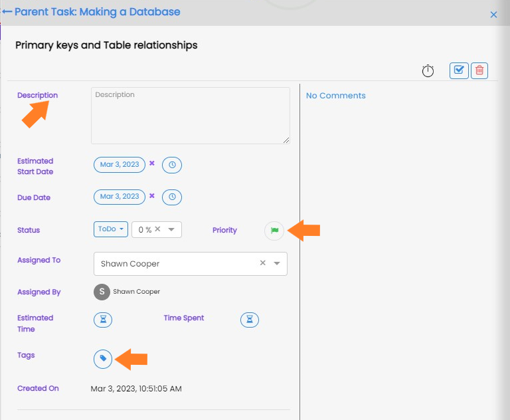Expand the 0 % progress dropdown arrow
This screenshot has height=420, width=510.
tap(171, 229)
